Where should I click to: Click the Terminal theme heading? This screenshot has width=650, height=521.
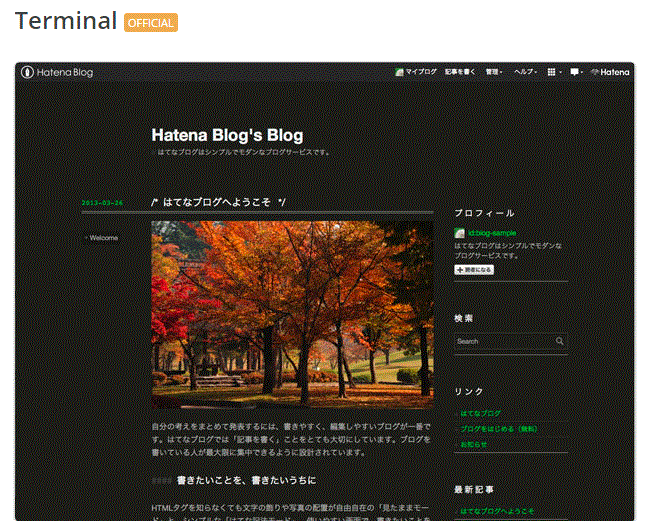coord(65,21)
